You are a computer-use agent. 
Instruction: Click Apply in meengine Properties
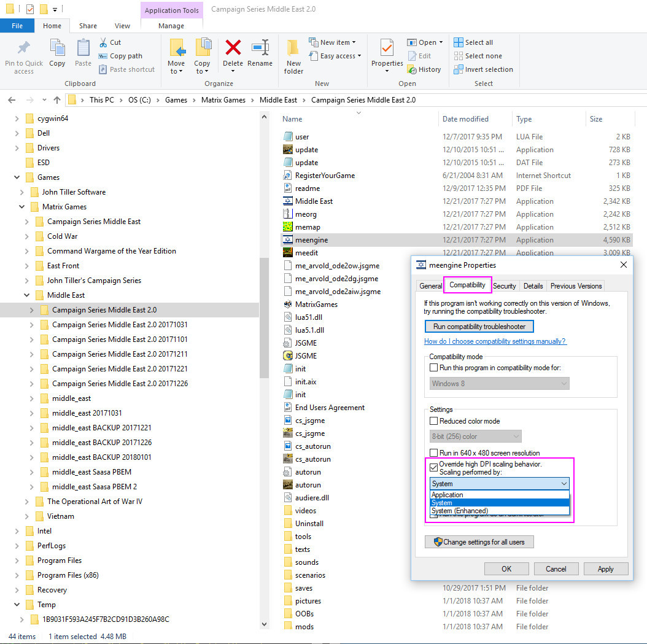tap(606, 568)
